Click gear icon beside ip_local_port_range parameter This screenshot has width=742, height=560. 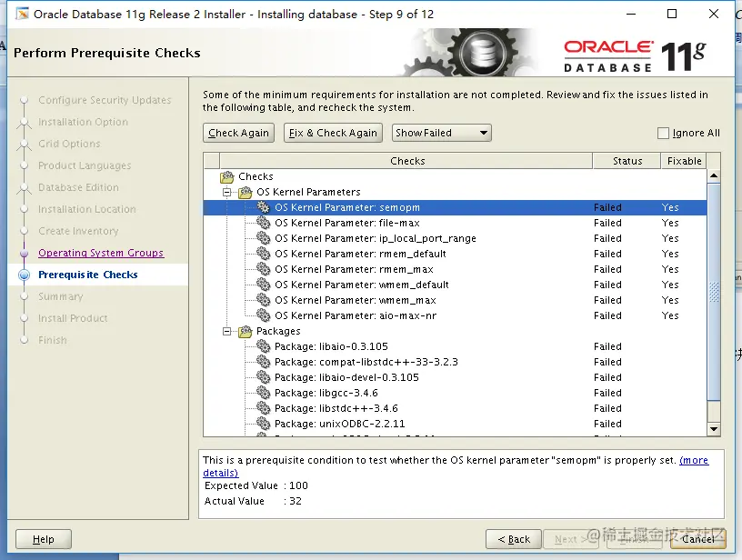point(263,238)
